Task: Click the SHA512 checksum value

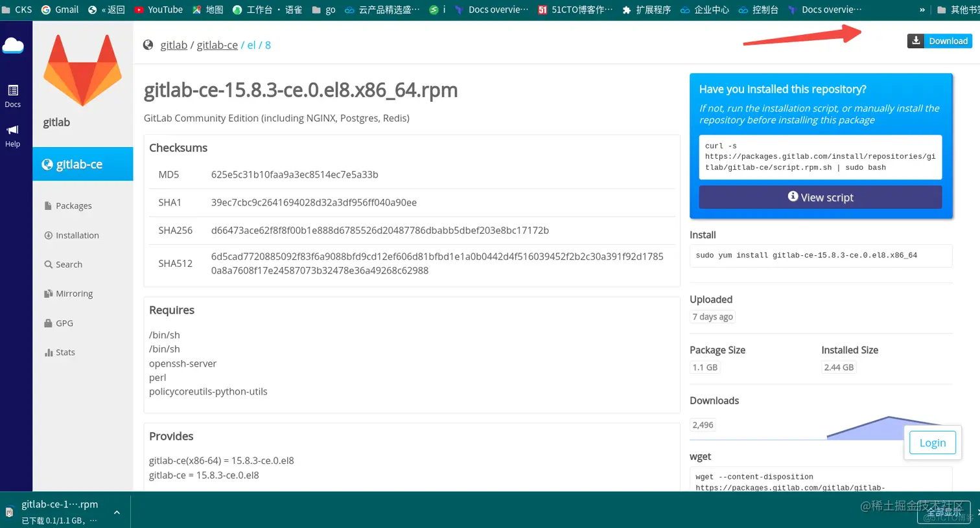Action: tap(437, 263)
